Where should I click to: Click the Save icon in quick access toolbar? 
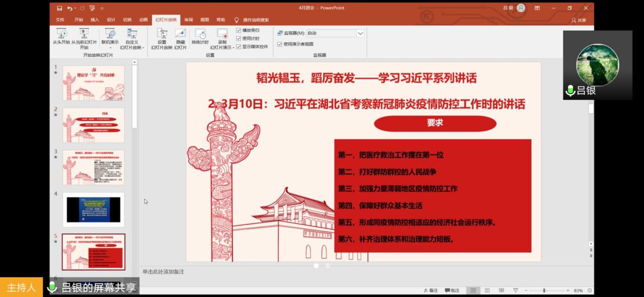tap(59, 8)
